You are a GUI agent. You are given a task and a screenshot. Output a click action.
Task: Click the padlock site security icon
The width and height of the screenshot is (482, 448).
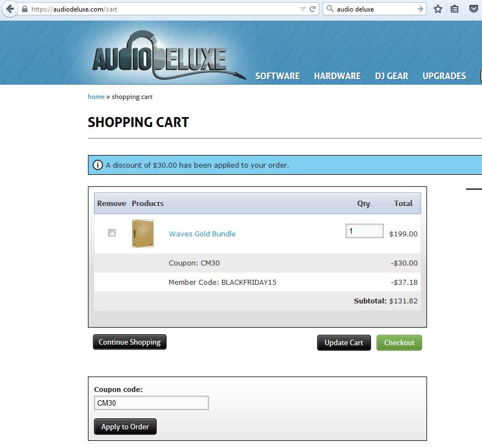(x=25, y=9)
